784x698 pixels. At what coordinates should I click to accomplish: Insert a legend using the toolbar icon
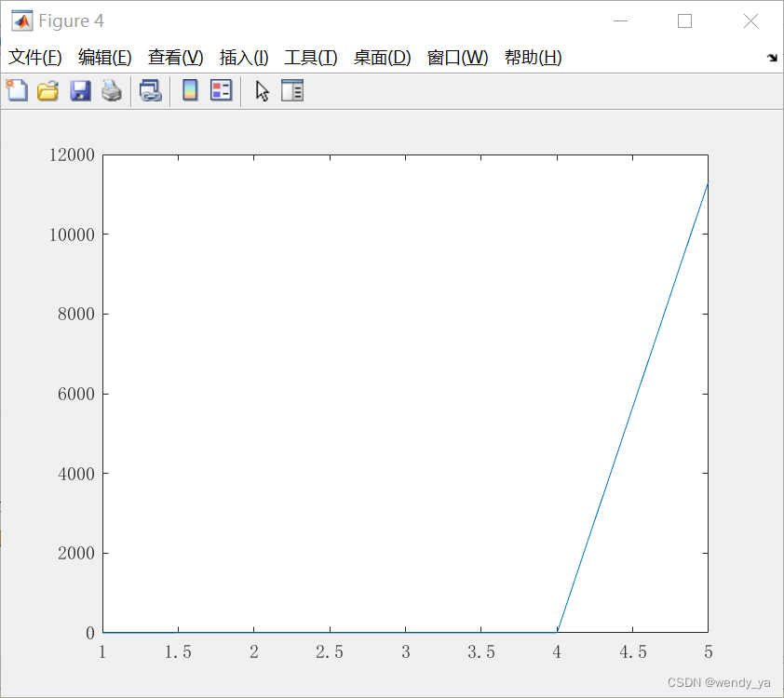click(x=221, y=91)
